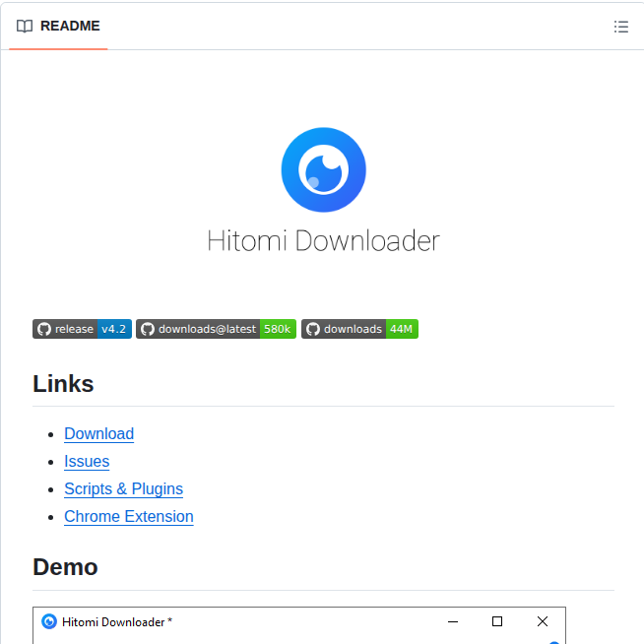Click the demo window app icon
This screenshot has width=644, height=644.
pyautogui.click(x=49, y=621)
